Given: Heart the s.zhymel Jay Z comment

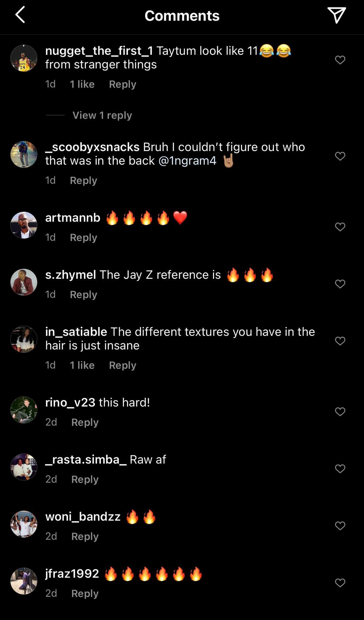Looking at the screenshot, I should coord(340,284).
